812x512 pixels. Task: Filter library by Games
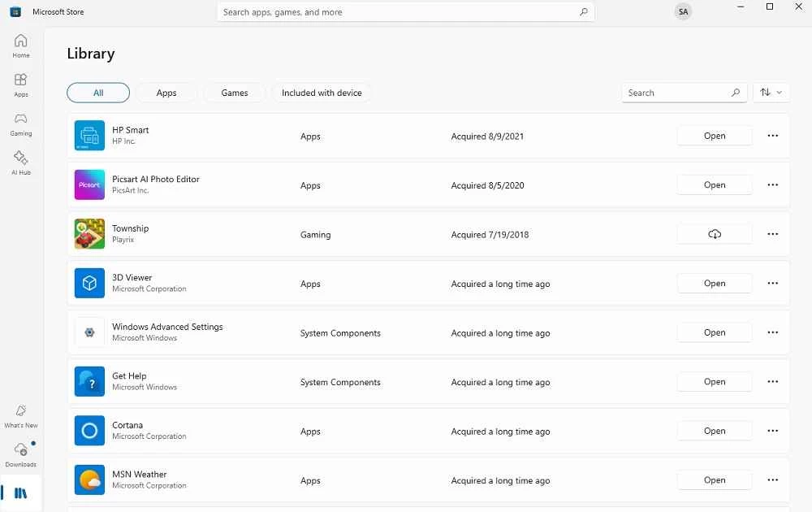point(235,93)
